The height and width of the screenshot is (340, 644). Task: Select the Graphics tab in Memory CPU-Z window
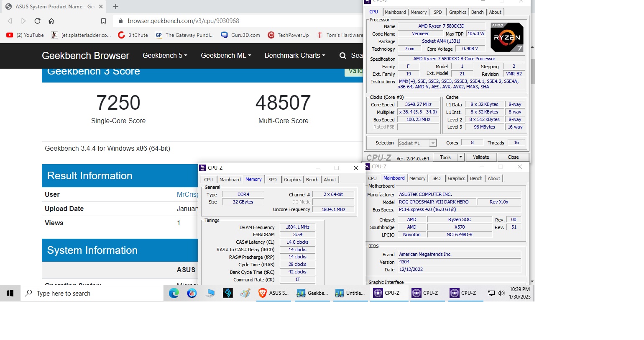click(293, 180)
